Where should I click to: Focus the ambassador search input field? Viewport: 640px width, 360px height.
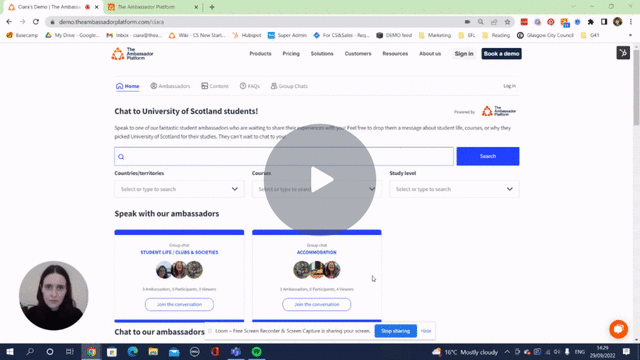(x=284, y=156)
